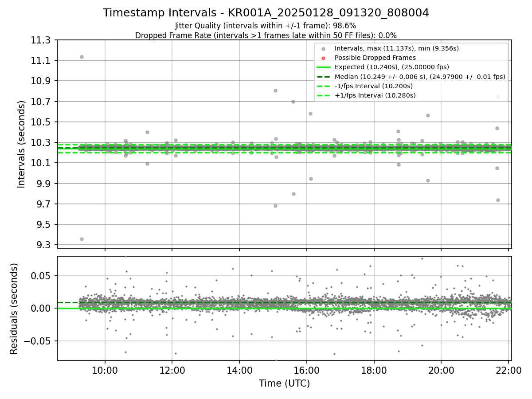Select the 10.8s outlier point near 15:00
Image resolution: width=532 pixels, height=399 pixels.
click(x=275, y=90)
